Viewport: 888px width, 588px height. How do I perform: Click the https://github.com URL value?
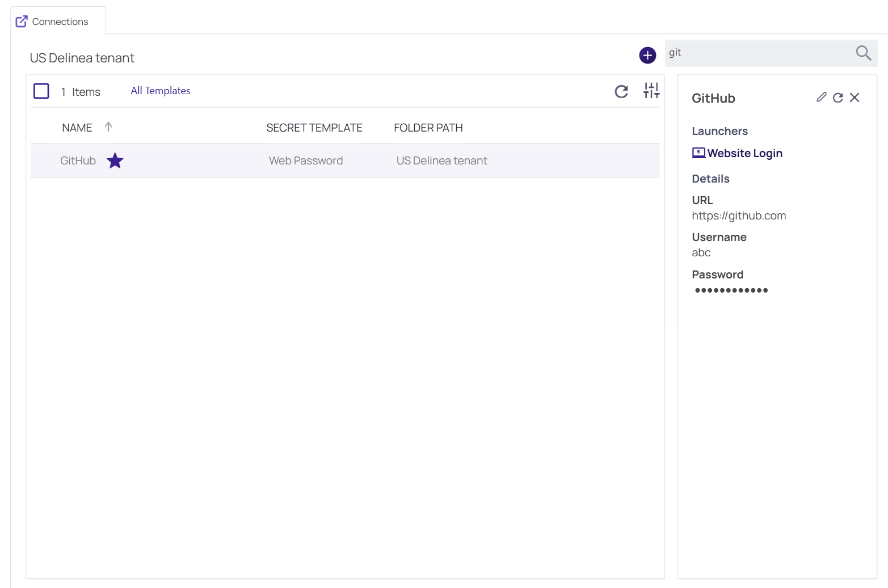tap(739, 215)
